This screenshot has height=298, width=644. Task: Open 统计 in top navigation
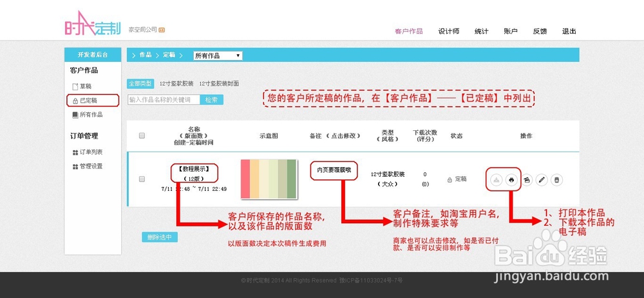(481, 31)
